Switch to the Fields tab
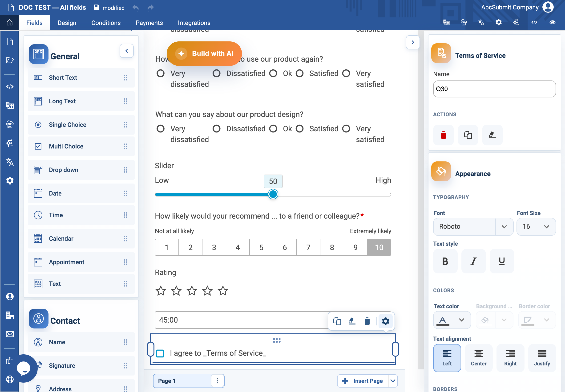Screen dimensions: 565x392 click(34, 23)
